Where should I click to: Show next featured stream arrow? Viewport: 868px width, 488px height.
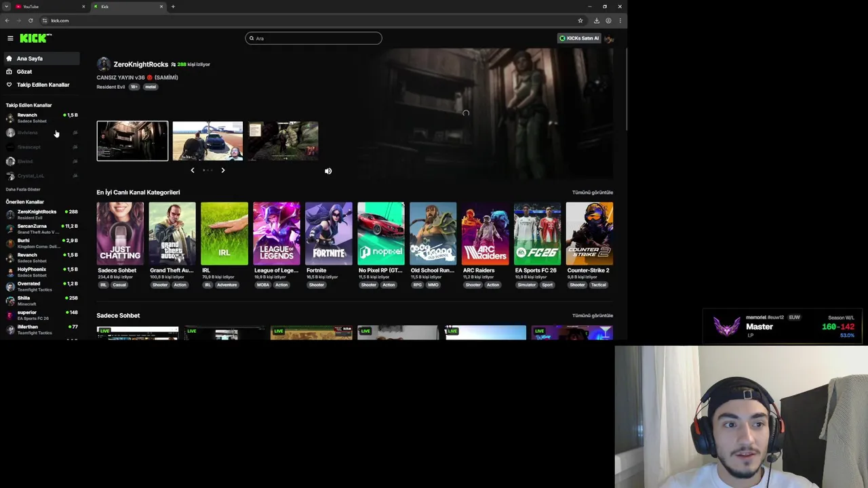[x=222, y=170]
